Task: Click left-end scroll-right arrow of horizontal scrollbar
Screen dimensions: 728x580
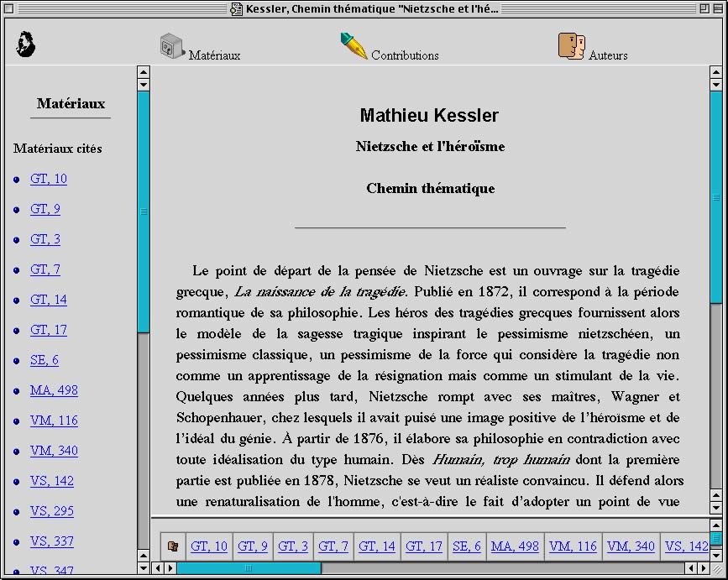Action: point(170,568)
